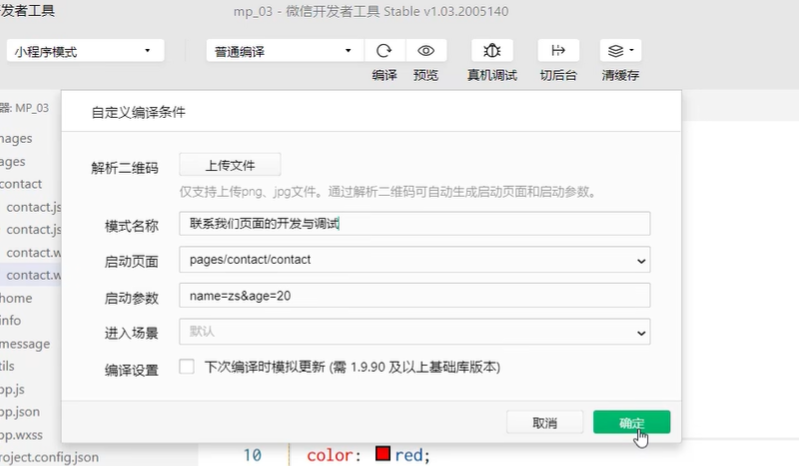Click the 取消 cancel button
Viewport: 799px width, 466px height.
pos(544,423)
